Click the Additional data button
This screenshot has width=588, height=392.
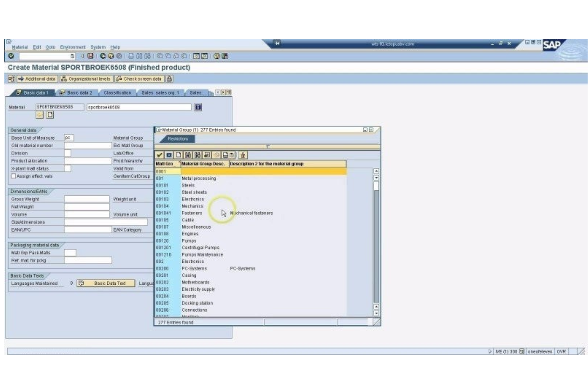37,79
